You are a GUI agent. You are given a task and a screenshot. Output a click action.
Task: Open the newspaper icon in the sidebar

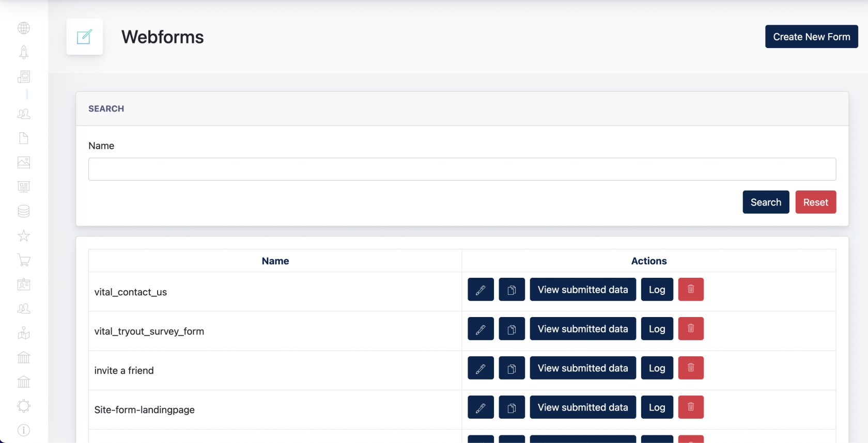(x=24, y=77)
